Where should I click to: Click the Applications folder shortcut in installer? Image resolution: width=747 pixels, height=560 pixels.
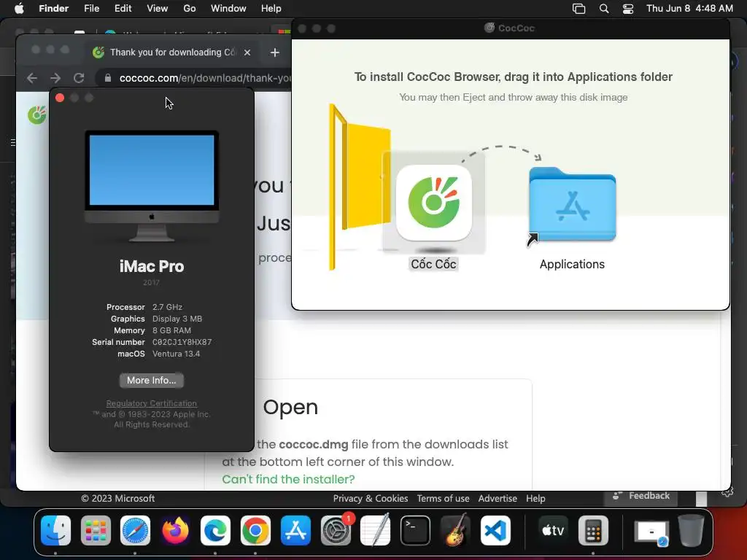pos(572,205)
